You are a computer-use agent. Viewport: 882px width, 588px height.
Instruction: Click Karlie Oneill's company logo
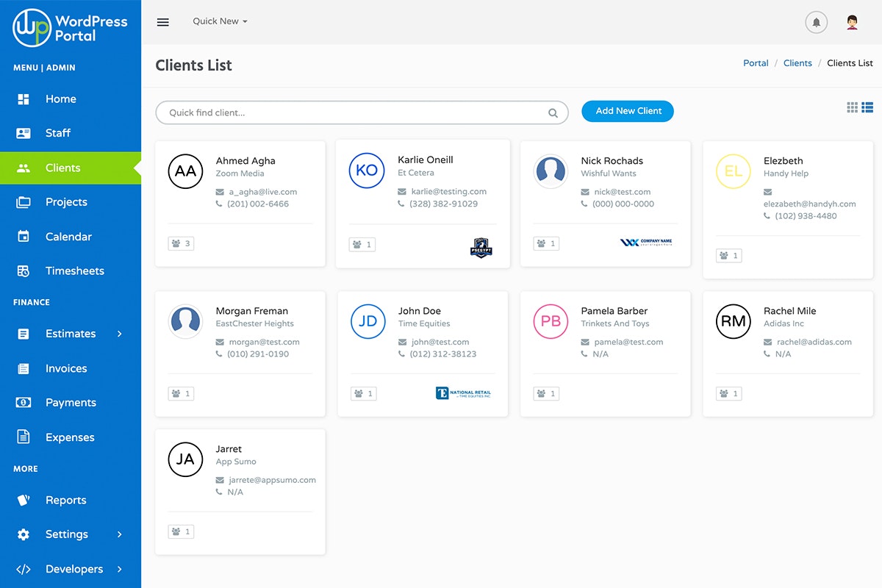coord(481,247)
